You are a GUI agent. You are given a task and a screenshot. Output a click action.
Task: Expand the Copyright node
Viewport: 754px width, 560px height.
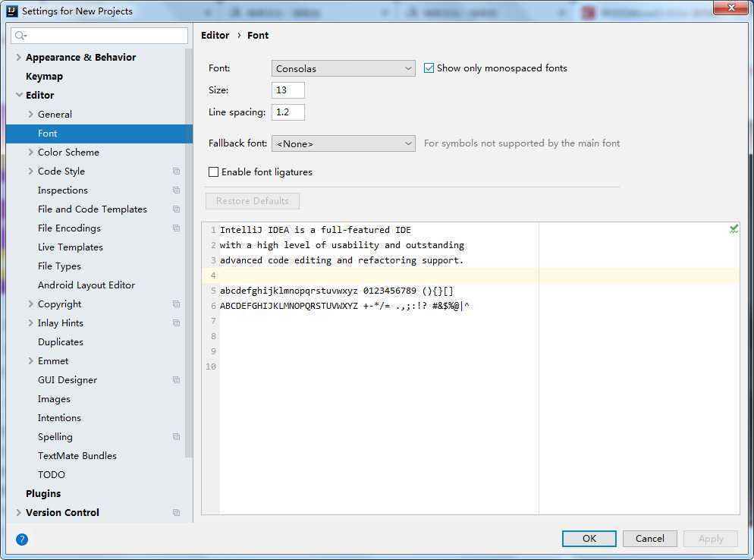tap(31, 304)
